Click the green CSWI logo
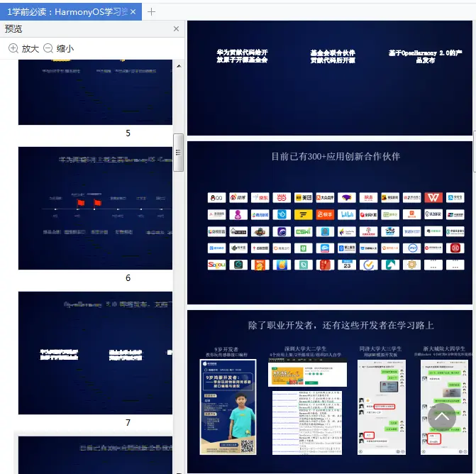Viewport: 476px width, 474px height. [x=304, y=232]
